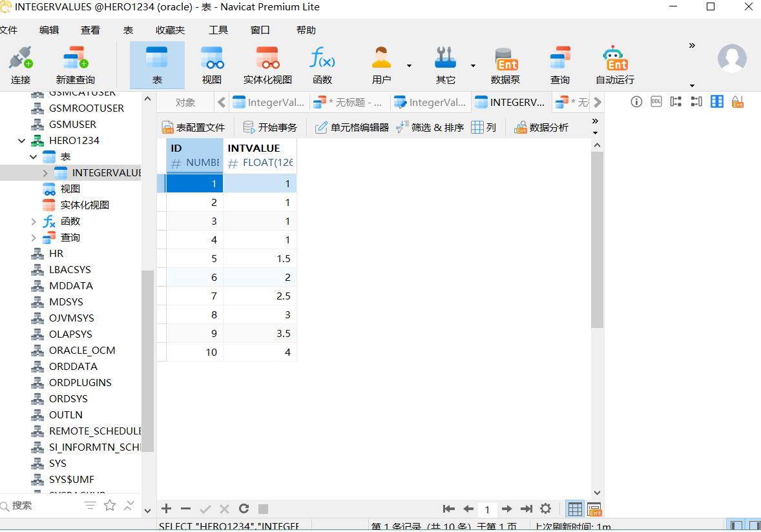The width and height of the screenshot is (761, 532).
Task: Click the Connection (连接) toolbar icon
Action: (x=21, y=65)
